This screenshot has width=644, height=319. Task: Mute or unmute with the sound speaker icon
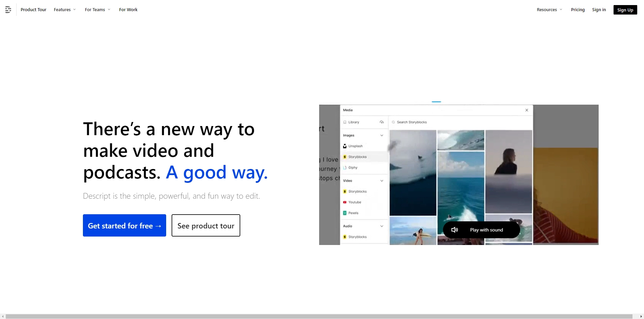point(454,229)
